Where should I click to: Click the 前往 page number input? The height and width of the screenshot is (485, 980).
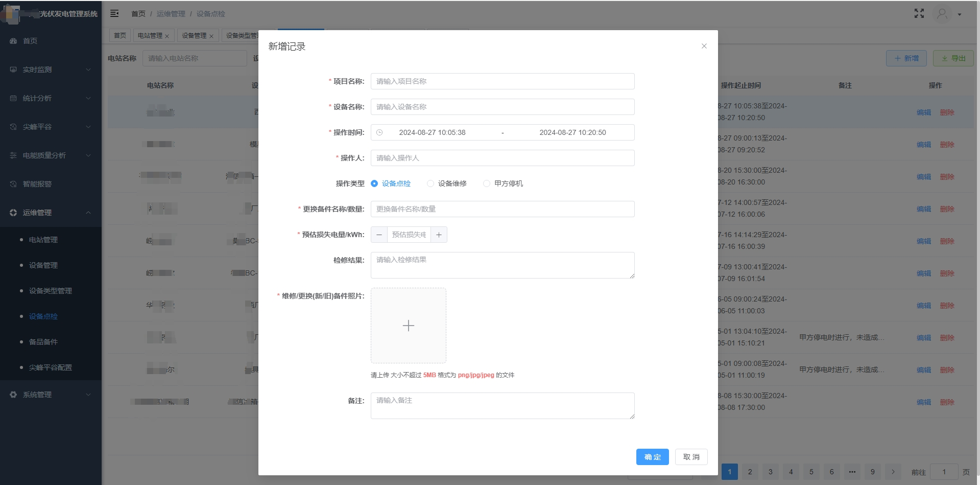click(x=944, y=472)
